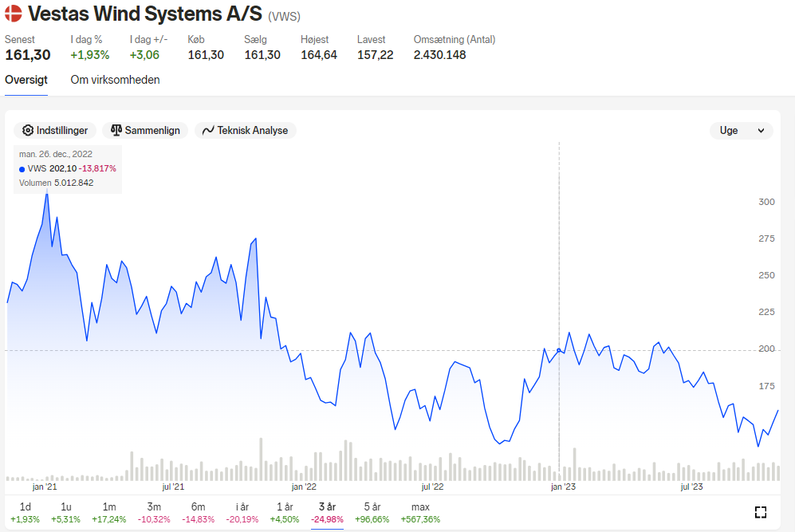Click the jul '22 axis label
Screen dimensions: 795x532
click(432, 487)
